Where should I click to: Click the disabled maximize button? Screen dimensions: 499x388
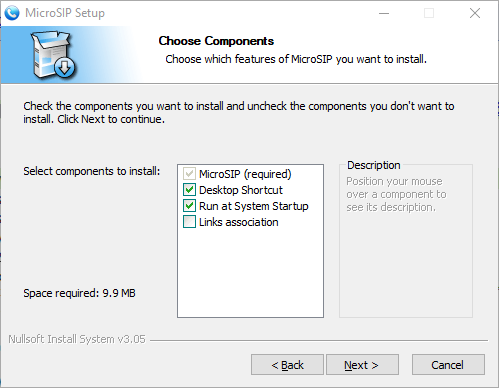[429, 13]
